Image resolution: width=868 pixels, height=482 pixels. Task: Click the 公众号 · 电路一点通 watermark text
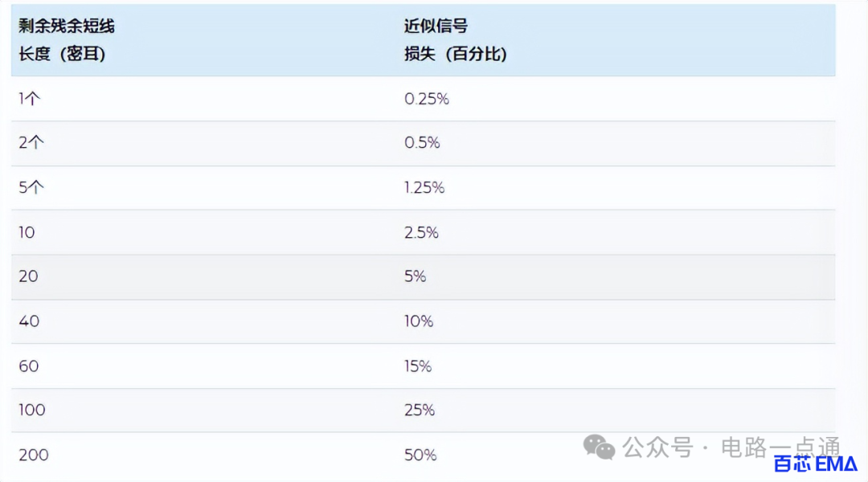click(731, 447)
